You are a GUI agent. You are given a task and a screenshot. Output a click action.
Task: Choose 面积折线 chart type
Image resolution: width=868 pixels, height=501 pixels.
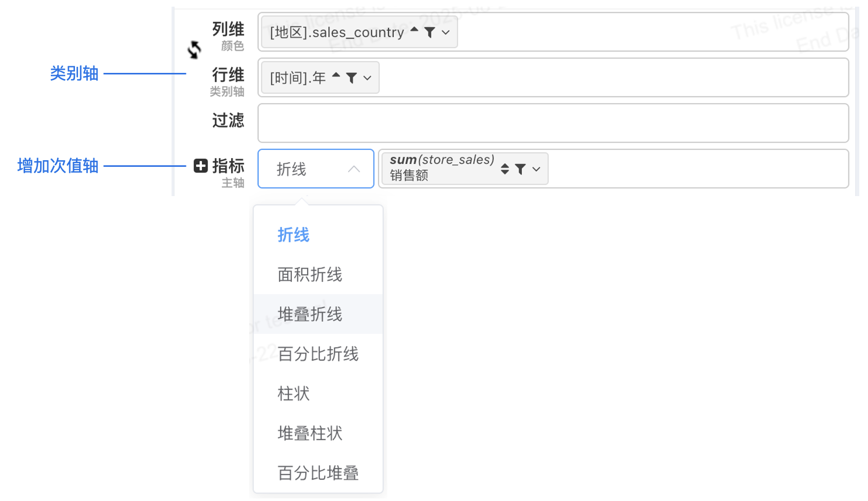click(310, 275)
